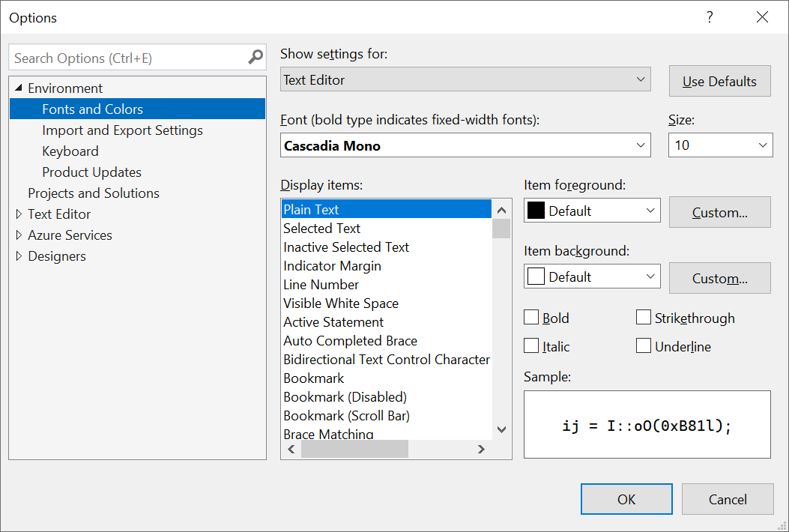This screenshot has height=532, width=789.
Task: Select Active Statement display item
Action: pos(387,321)
